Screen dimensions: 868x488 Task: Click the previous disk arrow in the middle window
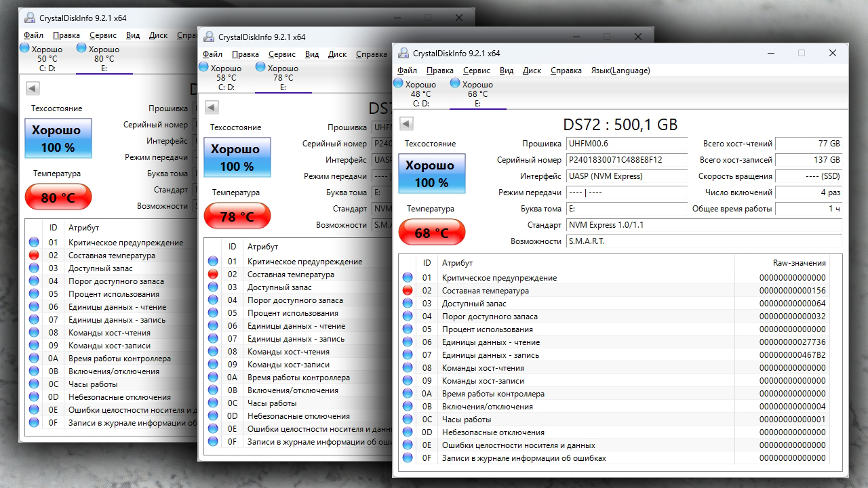point(212,107)
